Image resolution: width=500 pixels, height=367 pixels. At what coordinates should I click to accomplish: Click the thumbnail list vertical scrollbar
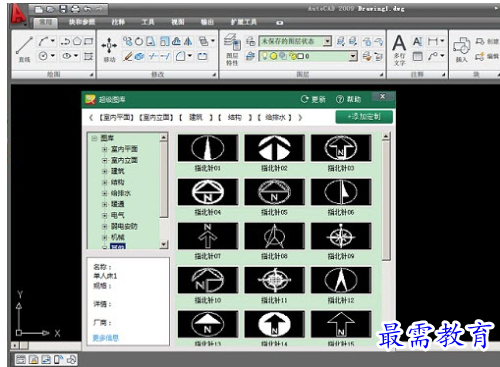coord(386,200)
